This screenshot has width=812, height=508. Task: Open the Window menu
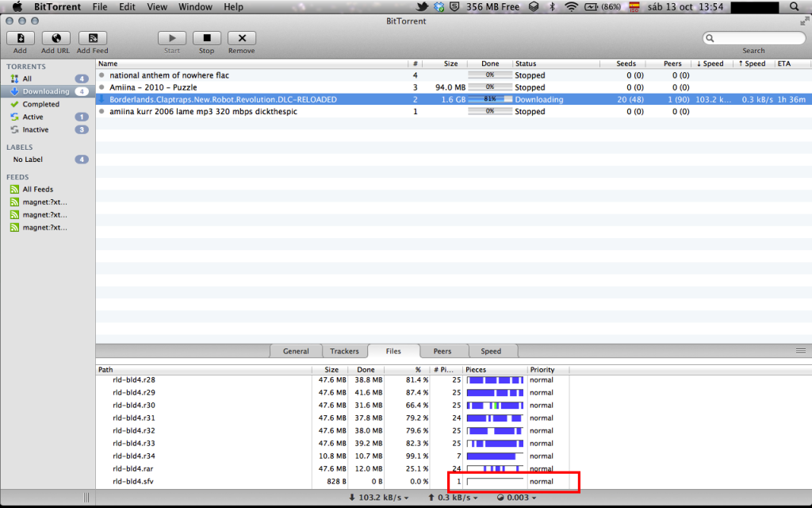pos(195,6)
